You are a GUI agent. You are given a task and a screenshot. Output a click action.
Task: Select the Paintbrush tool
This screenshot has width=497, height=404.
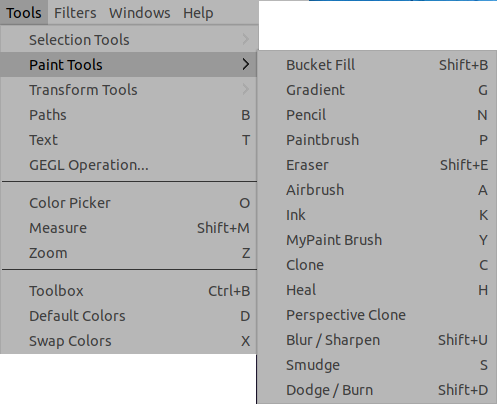pyautogui.click(x=377, y=140)
